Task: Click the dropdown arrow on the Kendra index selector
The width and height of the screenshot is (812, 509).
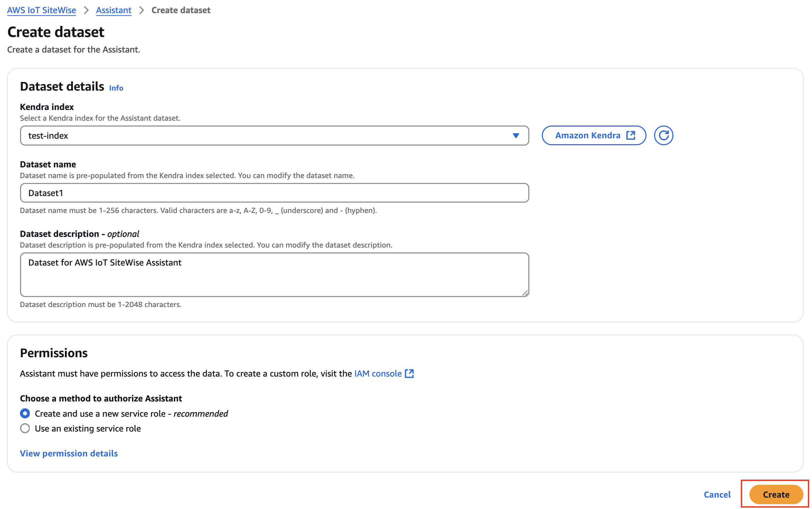Action: 516,136
